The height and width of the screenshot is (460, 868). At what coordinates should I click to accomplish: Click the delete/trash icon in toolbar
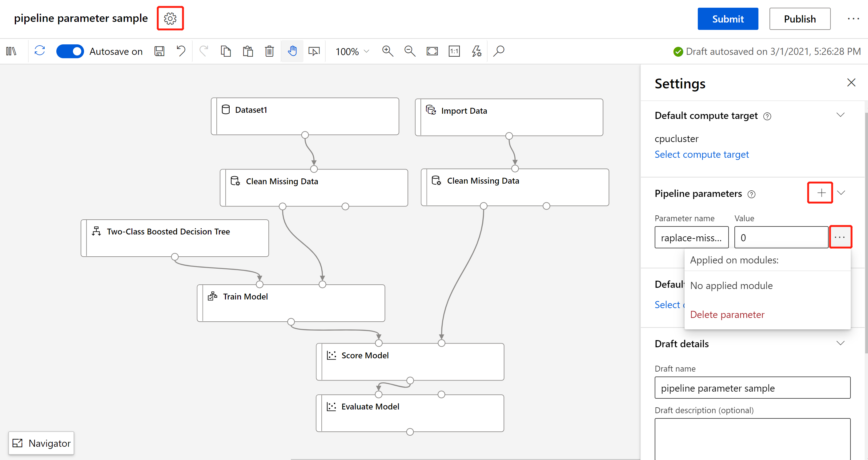(269, 51)
